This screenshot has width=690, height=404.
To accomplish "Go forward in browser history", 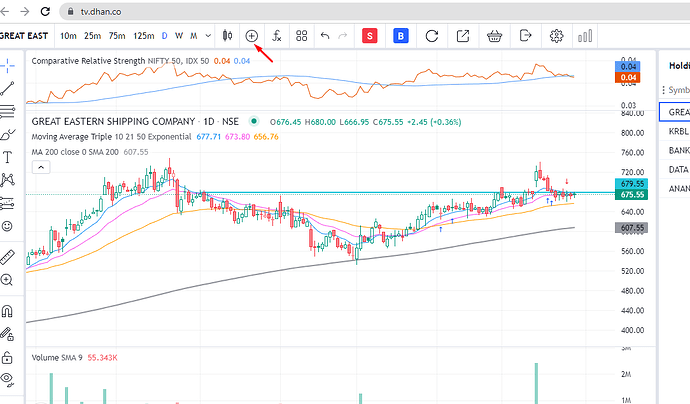I will click(x=25, y=11).
